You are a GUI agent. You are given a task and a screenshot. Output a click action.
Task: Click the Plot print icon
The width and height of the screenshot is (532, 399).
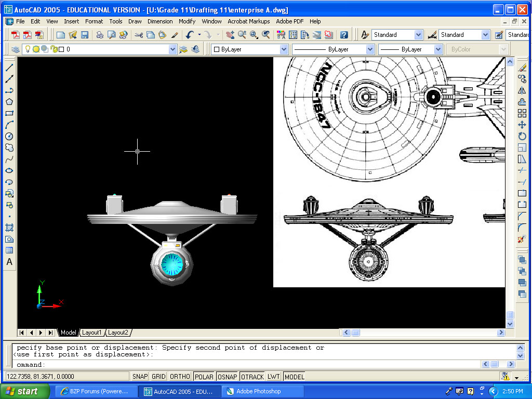point(100,35)
